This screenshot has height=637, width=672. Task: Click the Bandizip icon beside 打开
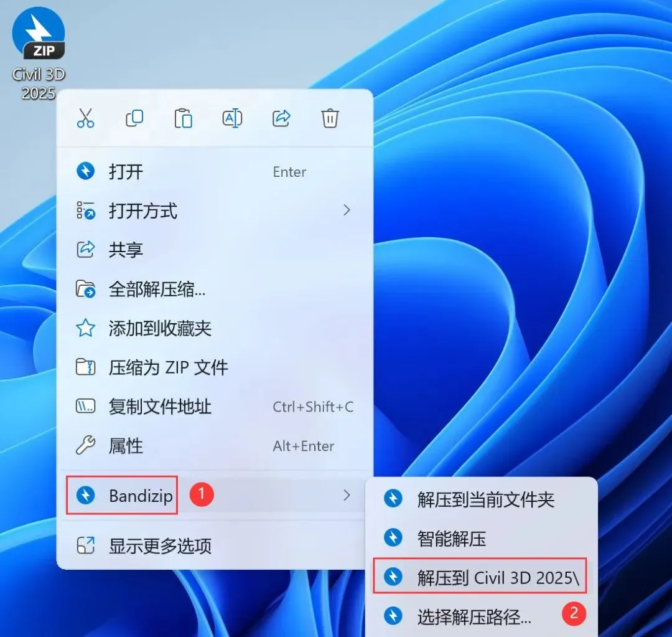click(86, 171)
